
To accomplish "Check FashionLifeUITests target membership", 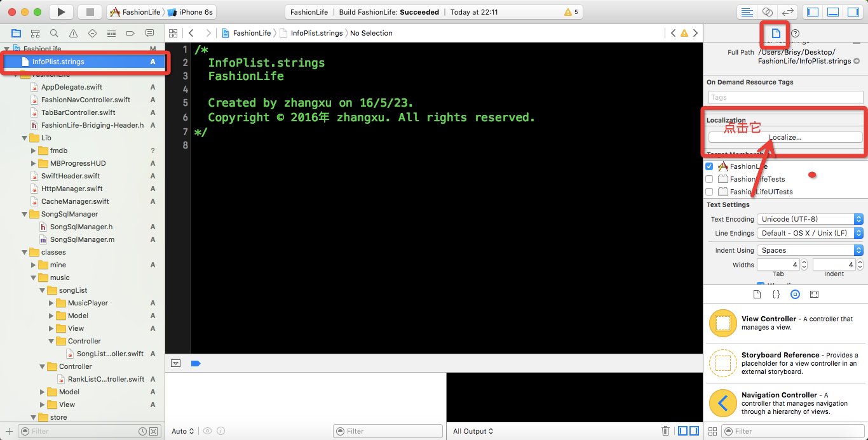I will point(709,192).
